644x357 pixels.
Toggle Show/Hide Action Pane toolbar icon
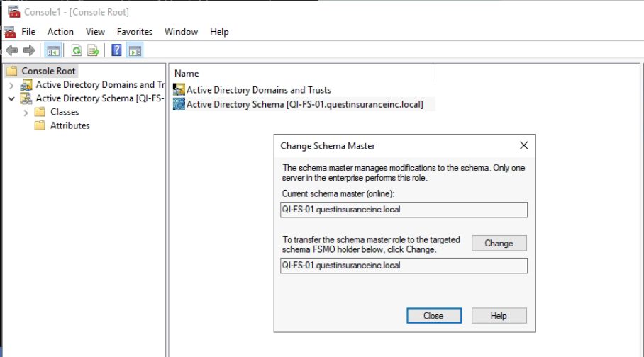click(x=135, y=50)
